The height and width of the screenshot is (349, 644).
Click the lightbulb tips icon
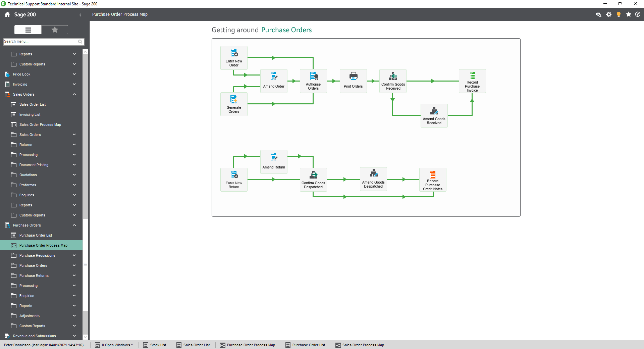click(x=619, y=14)
